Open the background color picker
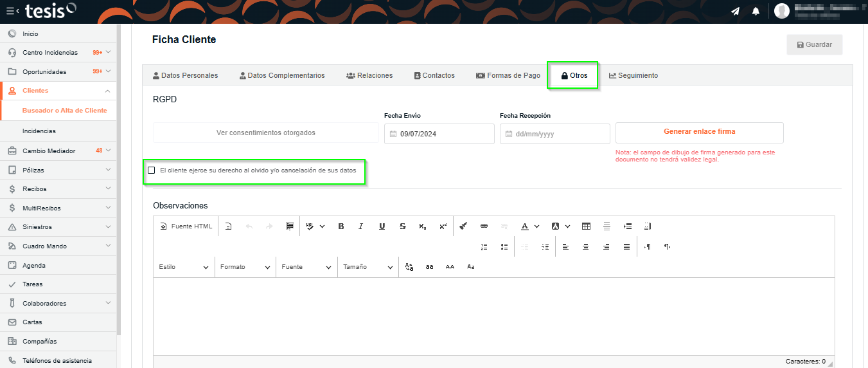 (561, 226)
